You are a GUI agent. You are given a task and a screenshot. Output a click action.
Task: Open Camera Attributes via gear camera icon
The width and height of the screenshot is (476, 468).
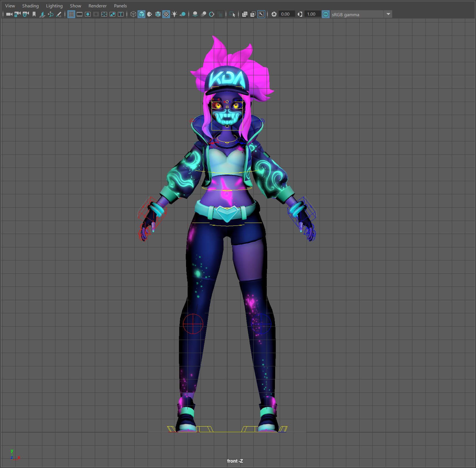(x=26, y=14)
